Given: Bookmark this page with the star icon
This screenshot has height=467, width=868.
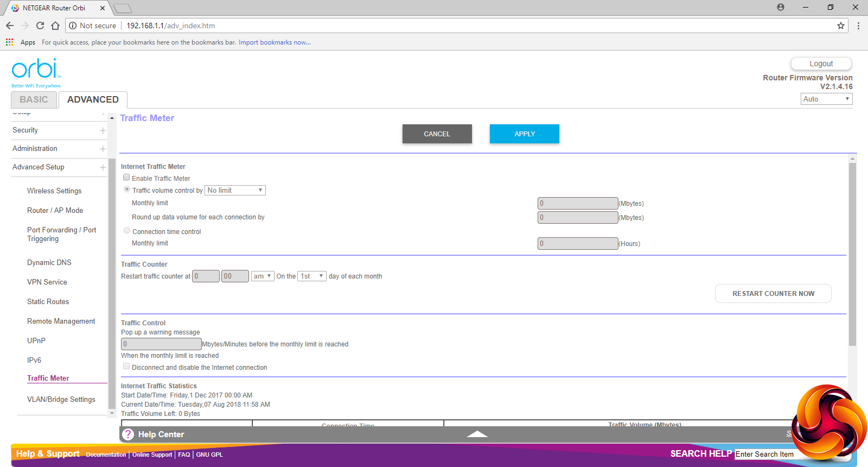Looking at the screenshot, I should pos(841,26).
